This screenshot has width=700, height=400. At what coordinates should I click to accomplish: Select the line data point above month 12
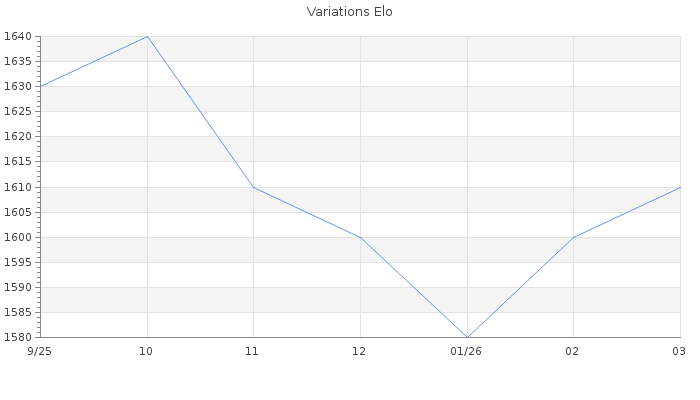point(360,237)
